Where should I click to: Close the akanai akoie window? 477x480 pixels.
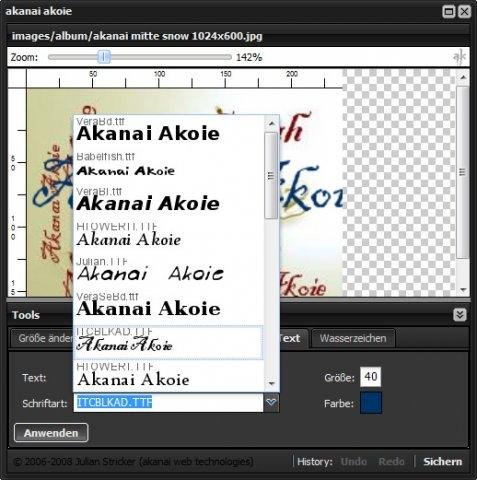point(464,12)
